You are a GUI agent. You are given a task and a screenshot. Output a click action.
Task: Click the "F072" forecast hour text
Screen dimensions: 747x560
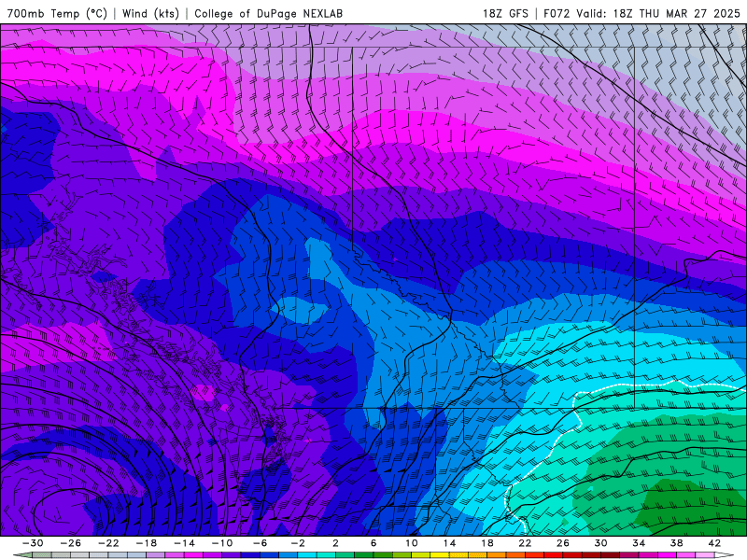pyautogui.click(x=557, y=14)
